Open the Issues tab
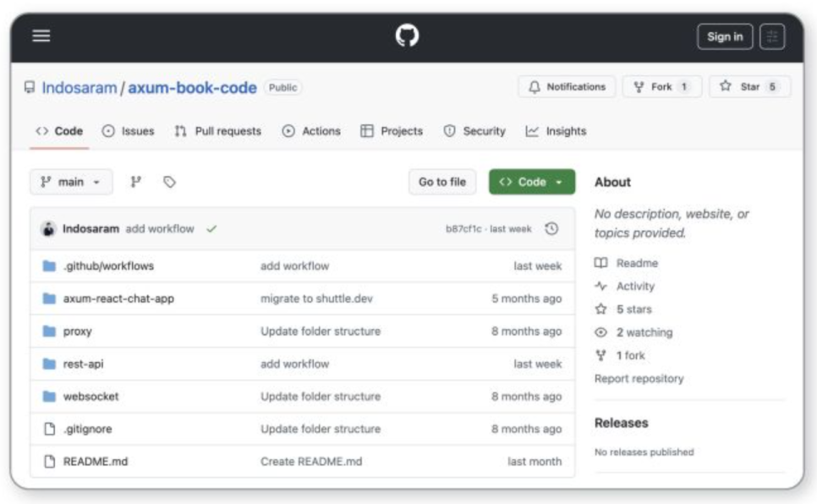The width and height of the screenshot is (817, 504). pos(129,131)
